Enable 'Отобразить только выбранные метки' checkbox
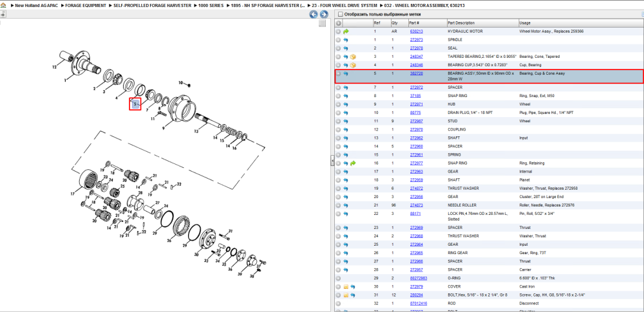 340,14
